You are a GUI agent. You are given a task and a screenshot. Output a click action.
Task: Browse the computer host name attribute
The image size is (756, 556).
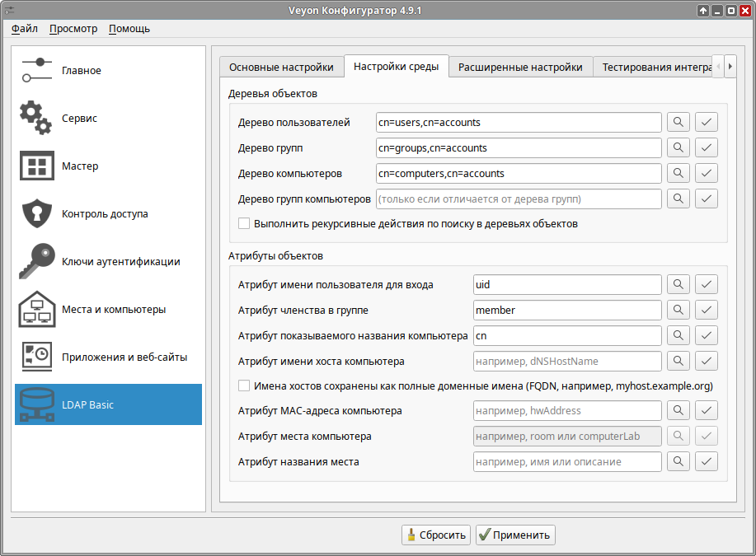coord(678,362)
